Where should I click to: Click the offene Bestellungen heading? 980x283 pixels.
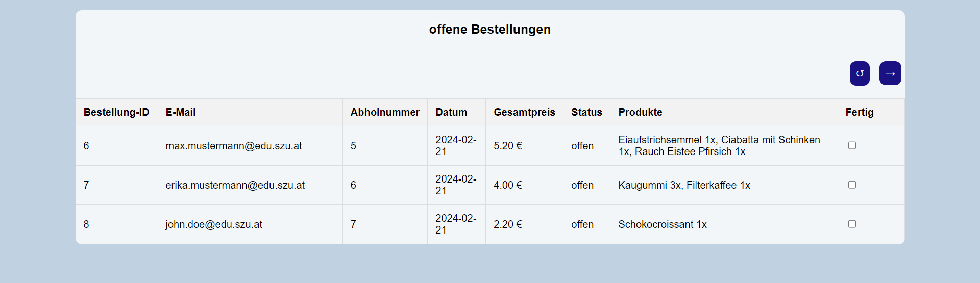(x=490, y=30)
